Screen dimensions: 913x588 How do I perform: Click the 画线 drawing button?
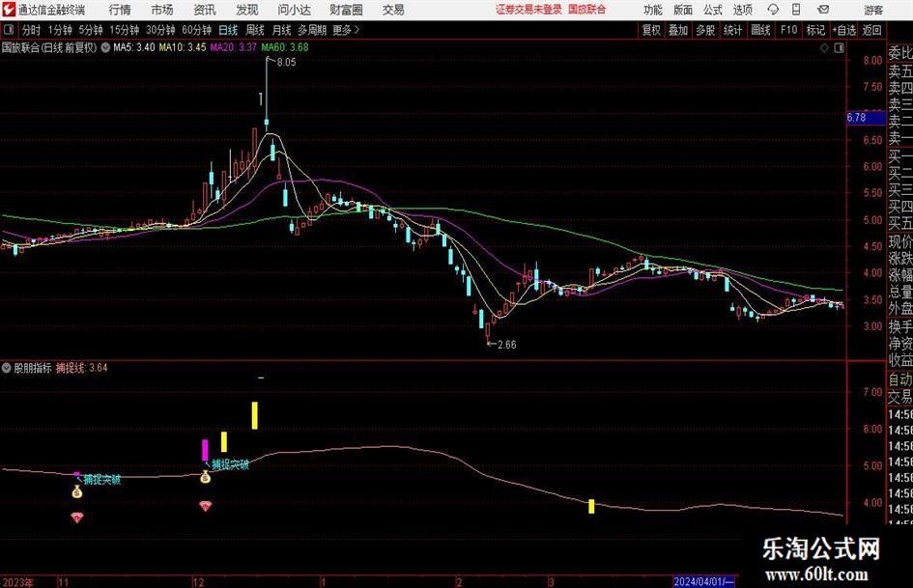point(760,30)
